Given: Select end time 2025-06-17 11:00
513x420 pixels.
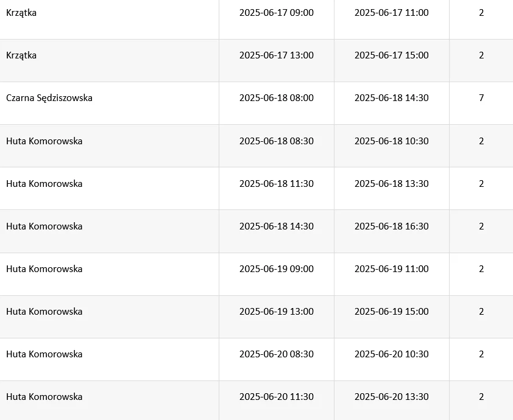Looking at the screenshot, I should pyautogui.click(x=392, y=12).
